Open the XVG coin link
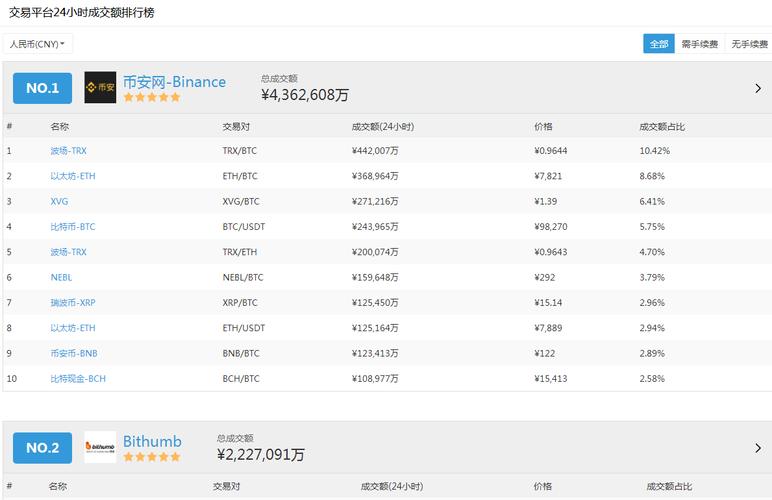 [x=59, y=201]
